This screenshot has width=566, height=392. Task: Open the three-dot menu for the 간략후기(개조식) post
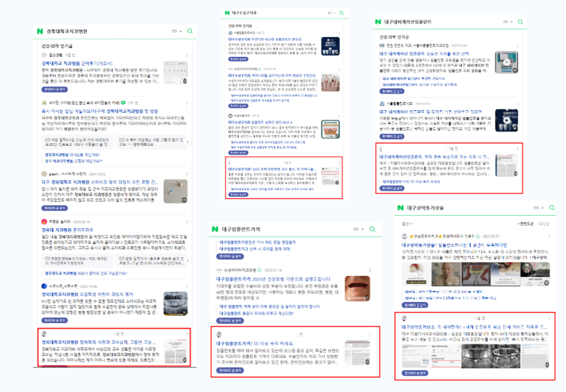click(187, 55)
